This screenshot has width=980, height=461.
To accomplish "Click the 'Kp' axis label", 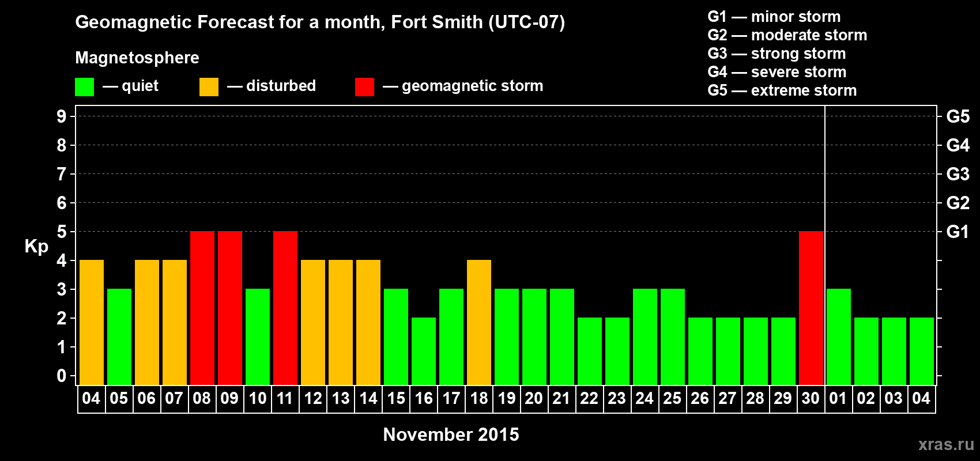I will coord(36,247).
